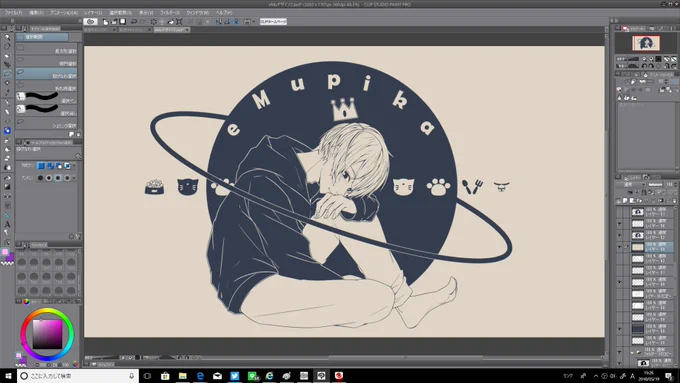
Task: Click the Save icon in the command bar
Action: point(123,22)
